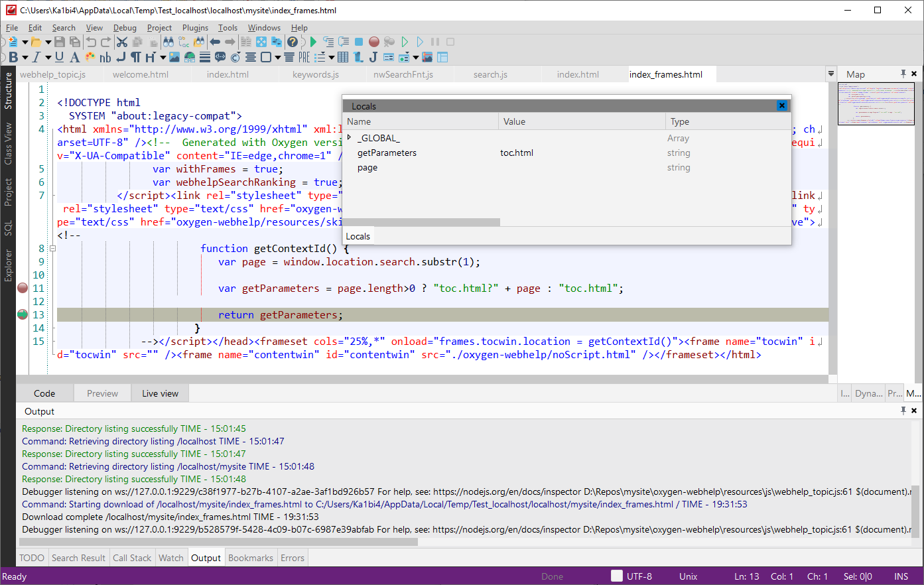Click the blue navigate back arrow

[214, 42]
